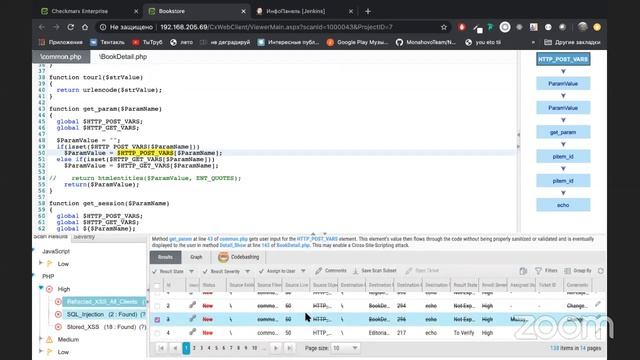
Task: Select the SQL_Injection tree item
Action: [85, 314]
